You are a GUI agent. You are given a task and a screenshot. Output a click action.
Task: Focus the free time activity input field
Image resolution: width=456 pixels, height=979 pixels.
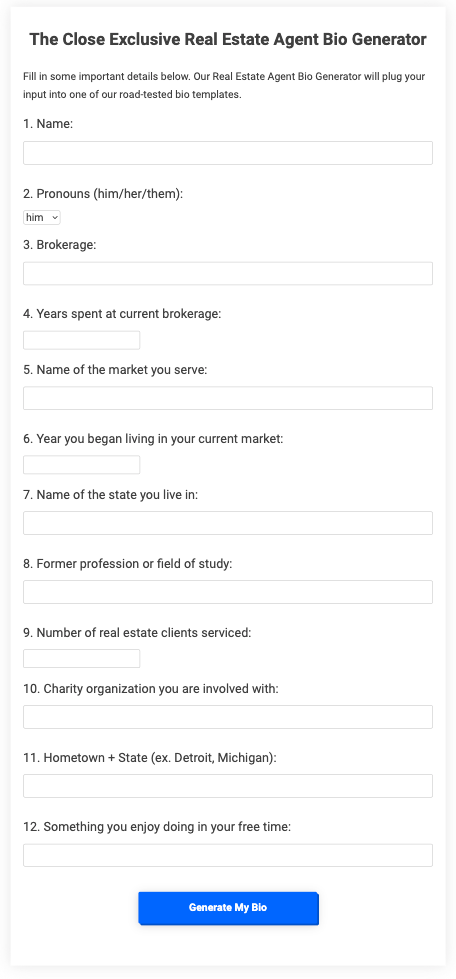(228, 855)
